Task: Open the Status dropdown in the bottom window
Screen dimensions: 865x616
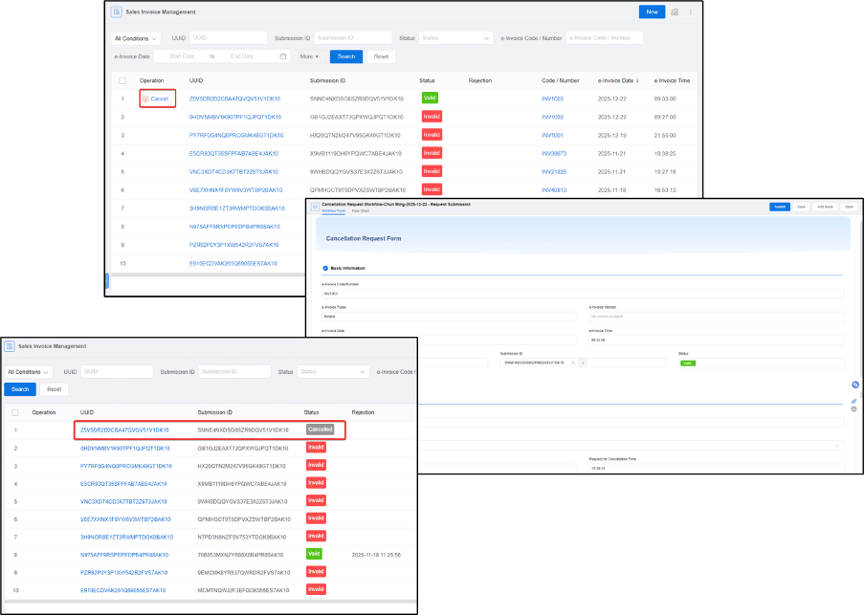Action: point(333,372)
